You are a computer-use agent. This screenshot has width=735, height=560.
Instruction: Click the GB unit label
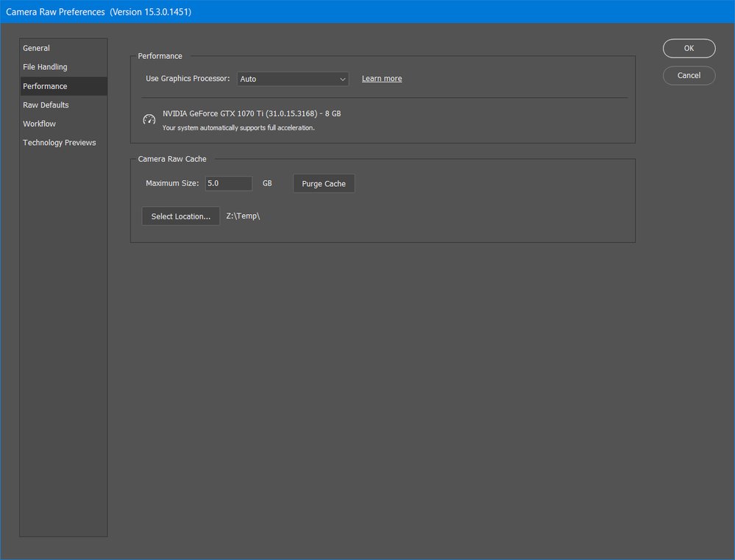point(267,183)
